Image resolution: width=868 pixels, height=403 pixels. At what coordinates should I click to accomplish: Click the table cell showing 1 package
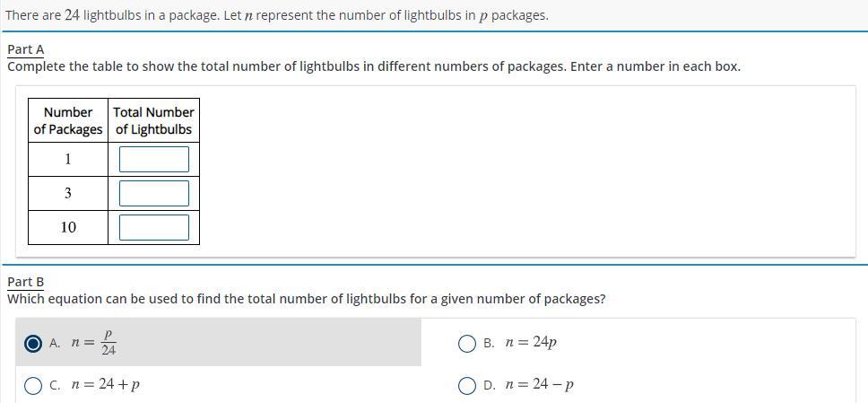click(x=68, y=160)
